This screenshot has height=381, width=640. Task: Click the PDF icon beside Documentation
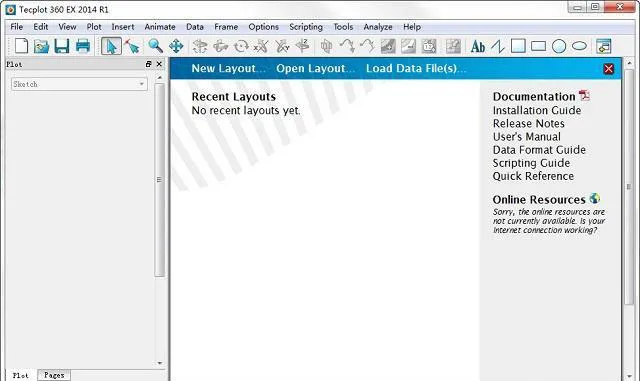[x=584, y=96]
